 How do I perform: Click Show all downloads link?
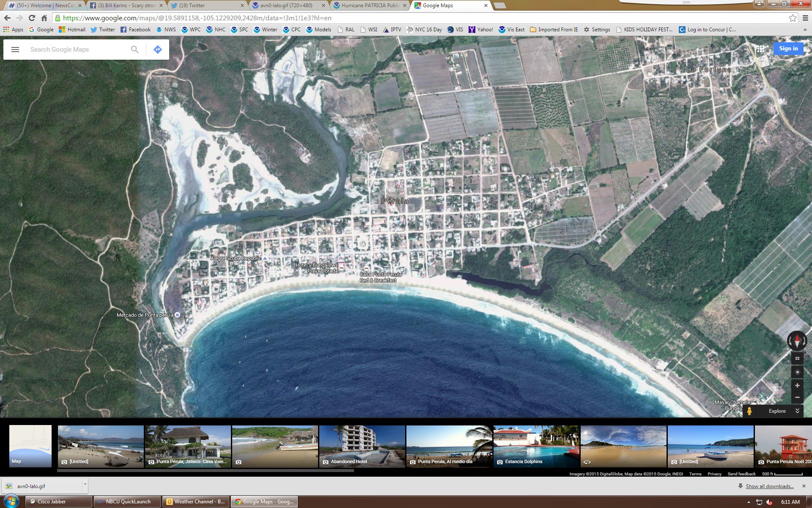point(769,486)
